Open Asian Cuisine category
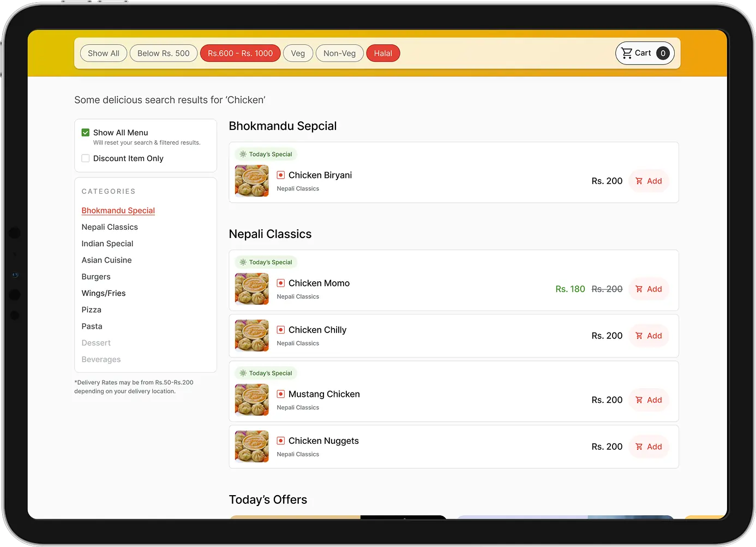 [106, 260]
